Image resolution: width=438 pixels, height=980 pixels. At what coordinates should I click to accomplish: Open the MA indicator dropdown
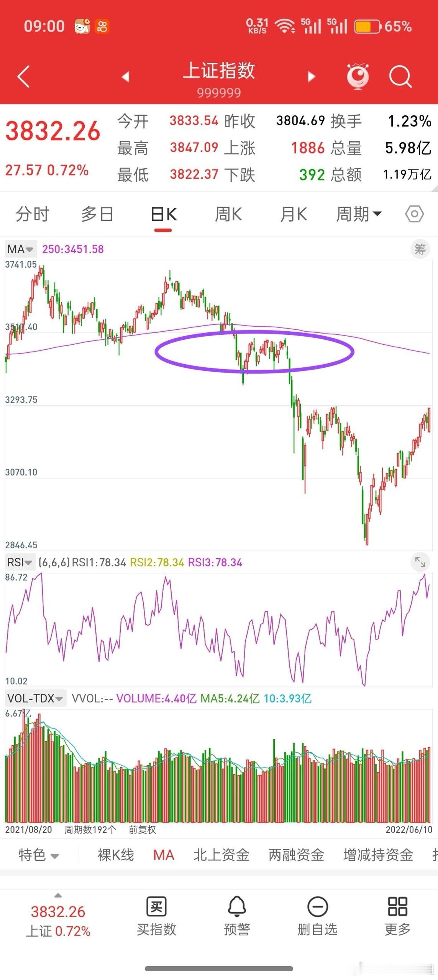coord(21,249)
